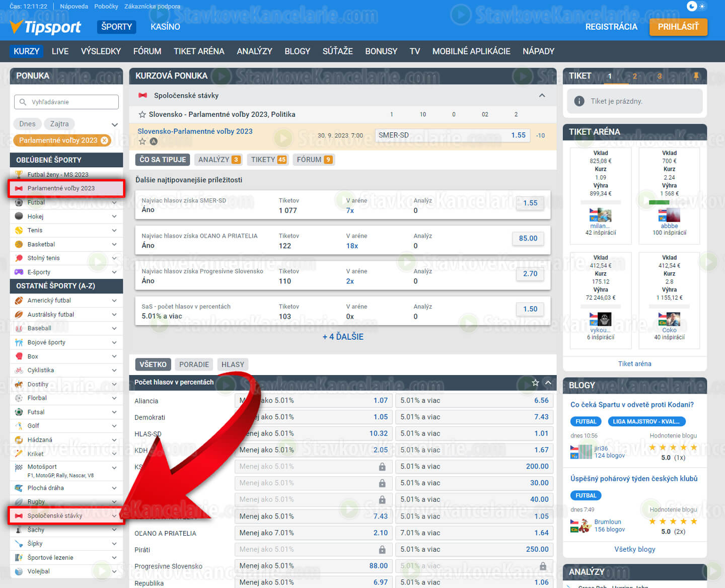Go to TIKET ARÉNA menu
The image size is (725, 588).
(x=199, y=51)
